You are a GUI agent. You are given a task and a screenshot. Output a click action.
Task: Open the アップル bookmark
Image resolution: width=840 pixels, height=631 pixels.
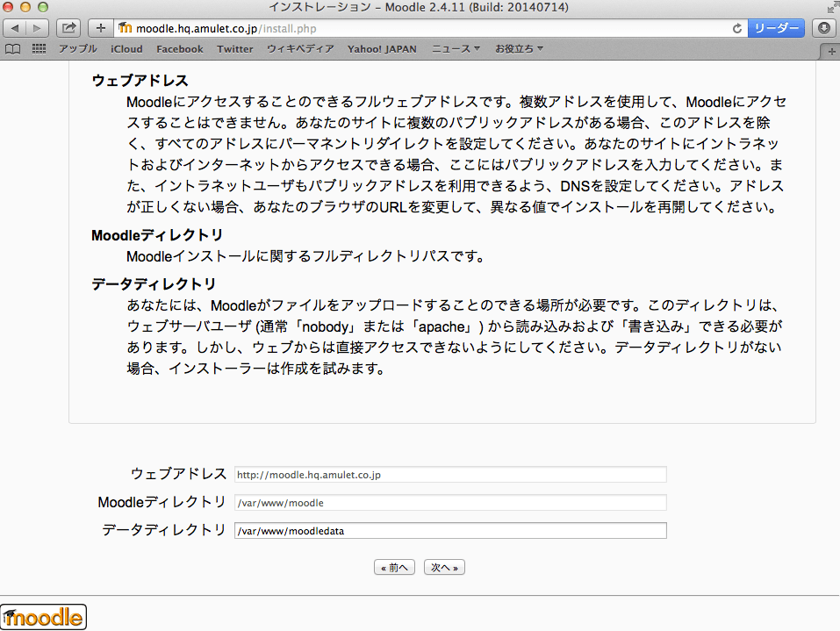point(77,49)
